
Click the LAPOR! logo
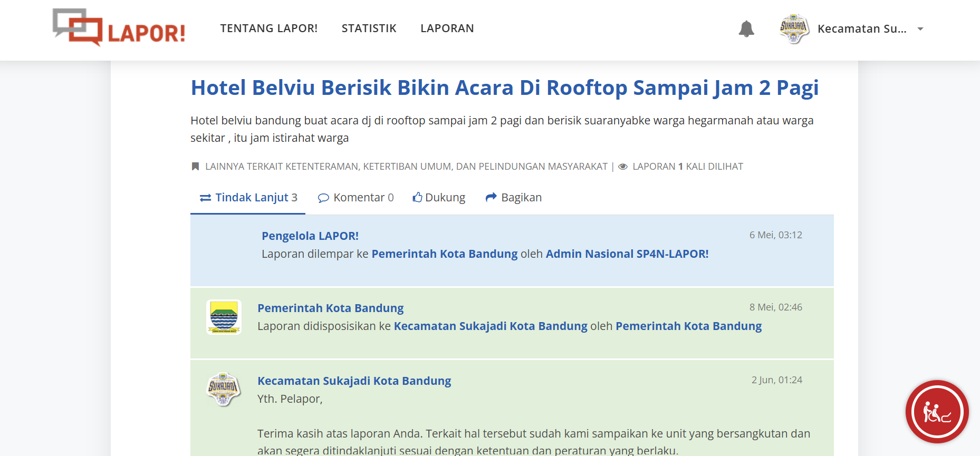pos(119,28)
